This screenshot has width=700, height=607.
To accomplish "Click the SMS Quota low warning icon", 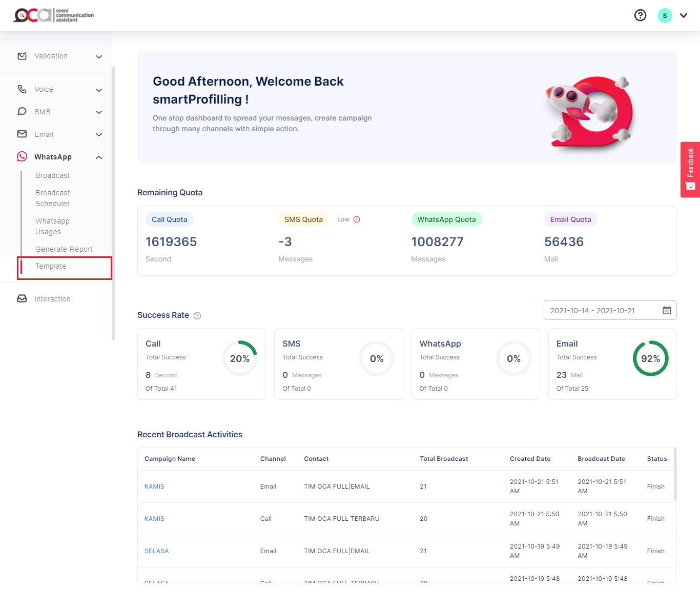I will (357, 219).
